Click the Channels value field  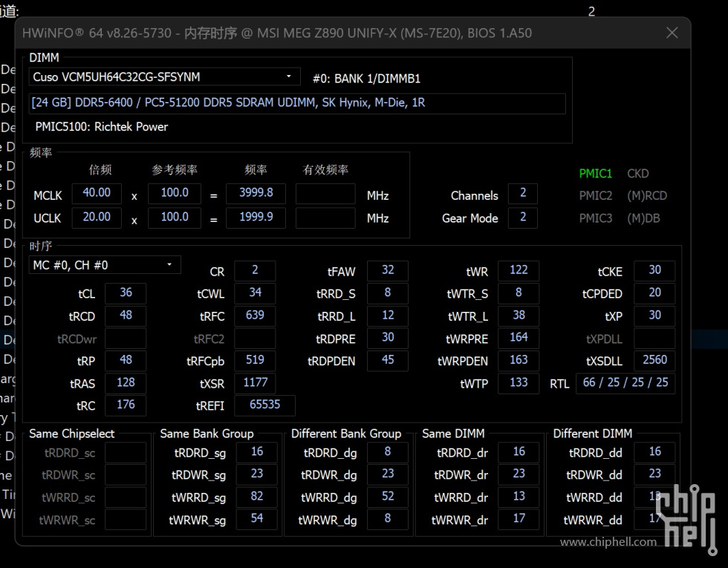(523, 194)
